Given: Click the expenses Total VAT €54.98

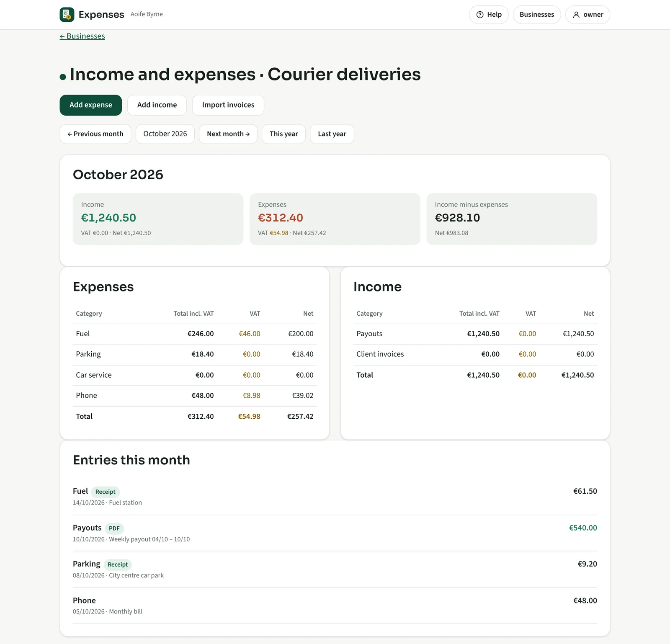Looking at the screenshot, I should 249,417.
